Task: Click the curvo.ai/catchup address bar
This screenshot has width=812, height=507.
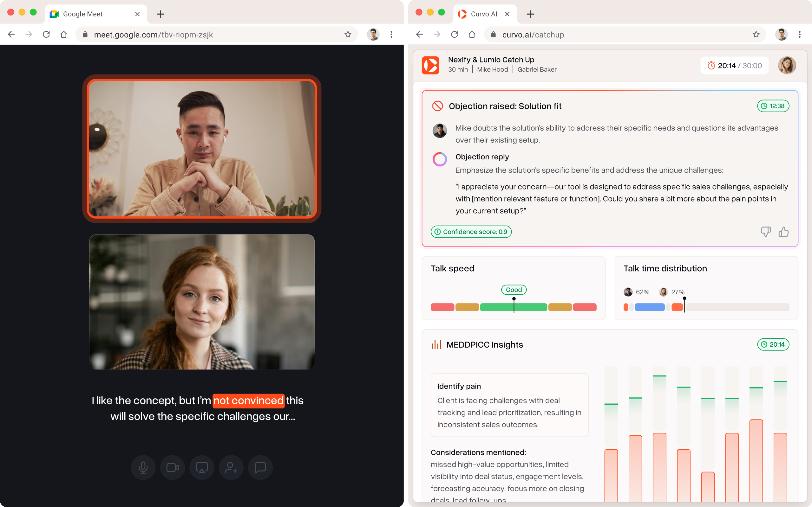Action: tap(533, 35)
